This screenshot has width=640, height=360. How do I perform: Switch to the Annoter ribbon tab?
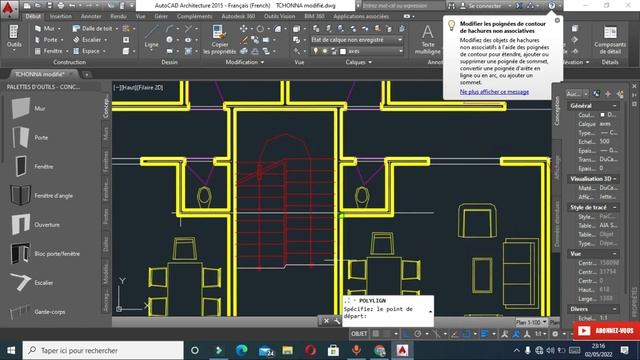point(91,16)
